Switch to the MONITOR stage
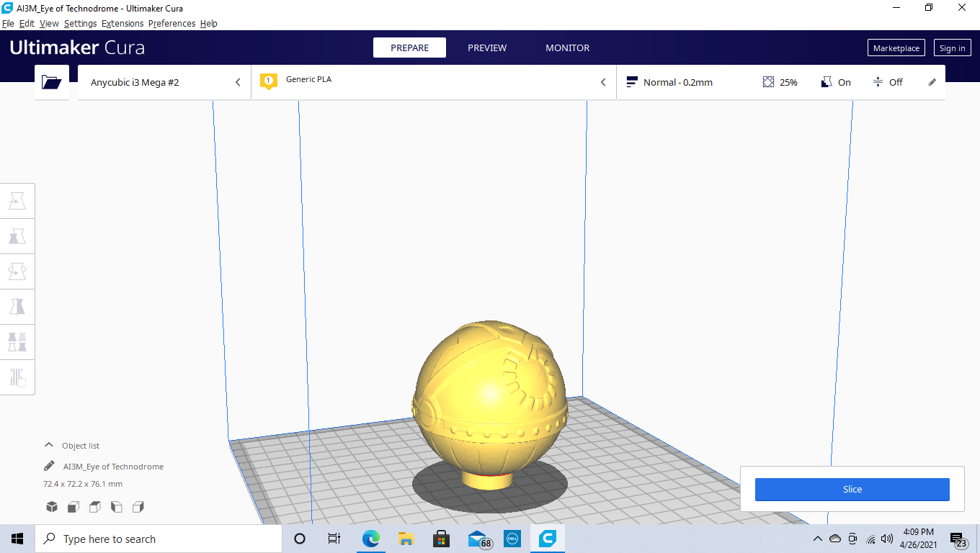Viewport: 980px width, 553px height. (x=567, y=48)
